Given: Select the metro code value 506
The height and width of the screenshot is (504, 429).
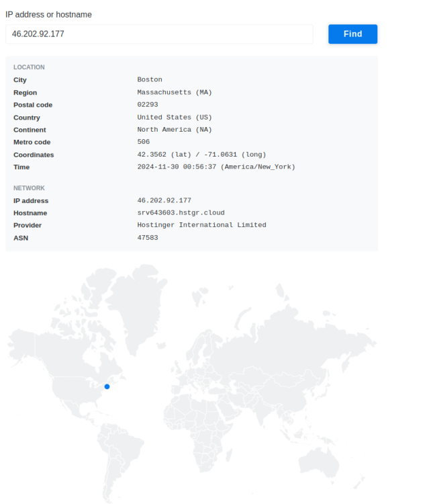Looking at the screenshot, I should click(x=143, y=142).
